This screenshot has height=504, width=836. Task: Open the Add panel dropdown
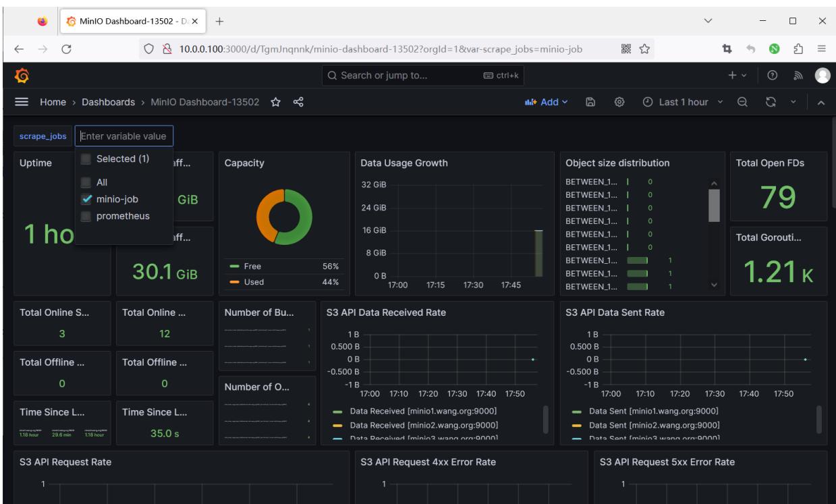[547, 102]
